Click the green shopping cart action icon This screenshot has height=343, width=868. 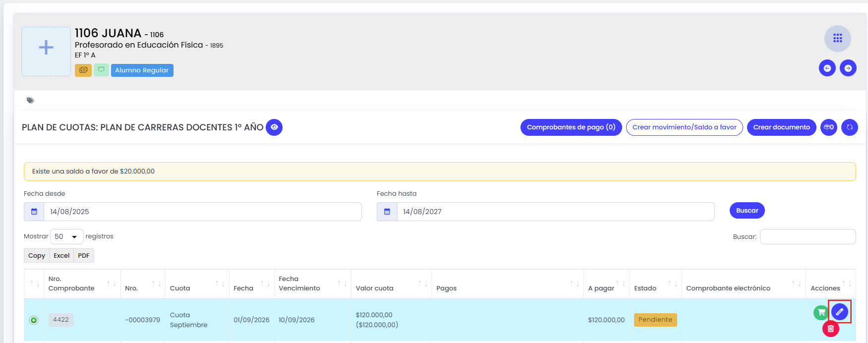pos(821,312)
